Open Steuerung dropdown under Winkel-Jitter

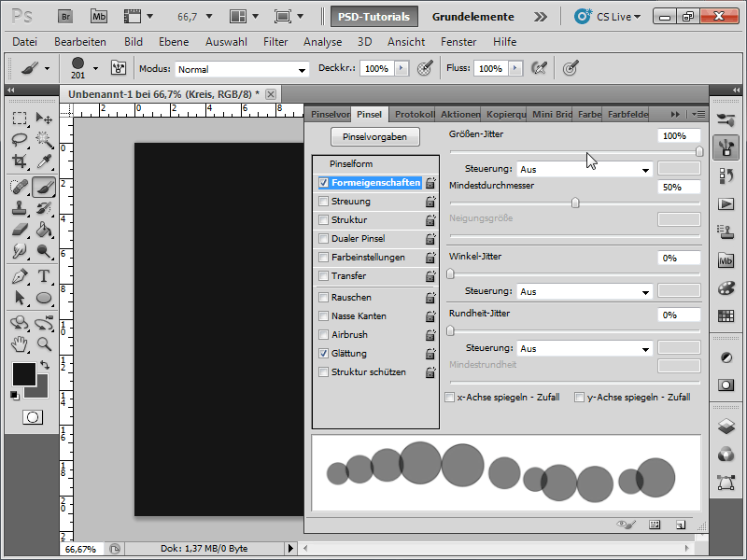(x=585, y=292)
